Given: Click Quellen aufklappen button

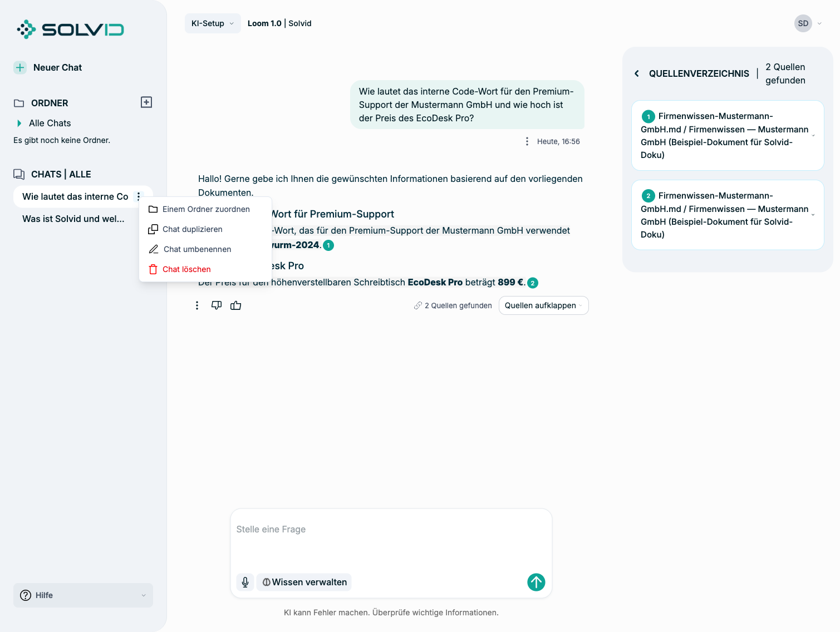Looking at the screenshot, I should pyautogui.click(x=543, y=305).
